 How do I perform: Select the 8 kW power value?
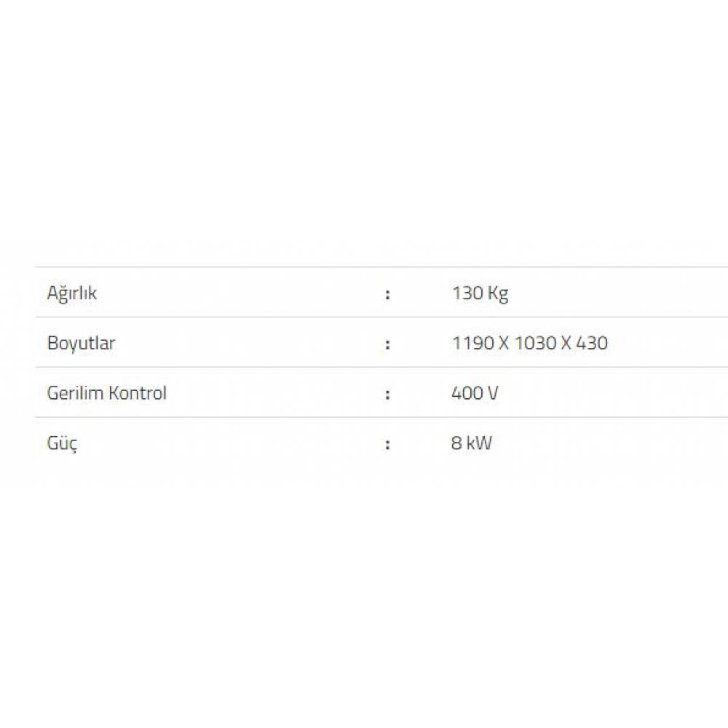point(471,443)
